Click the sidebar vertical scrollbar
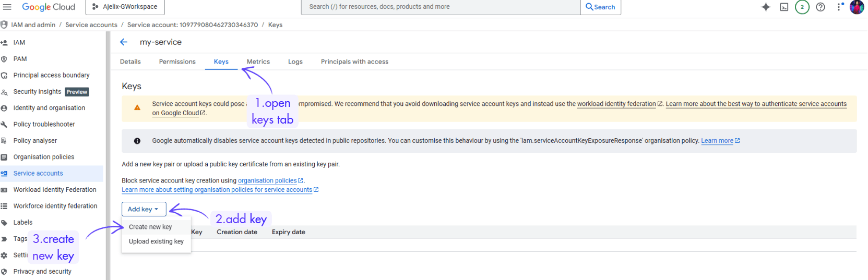This screenshot has height=280, width=868. pyautogui.click(x=108, y=155)
